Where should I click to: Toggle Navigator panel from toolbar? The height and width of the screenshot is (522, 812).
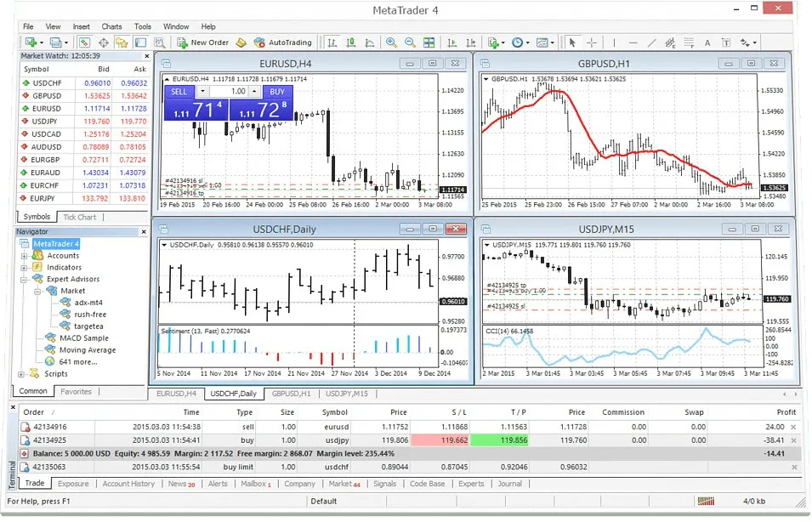tap(122, 43)
